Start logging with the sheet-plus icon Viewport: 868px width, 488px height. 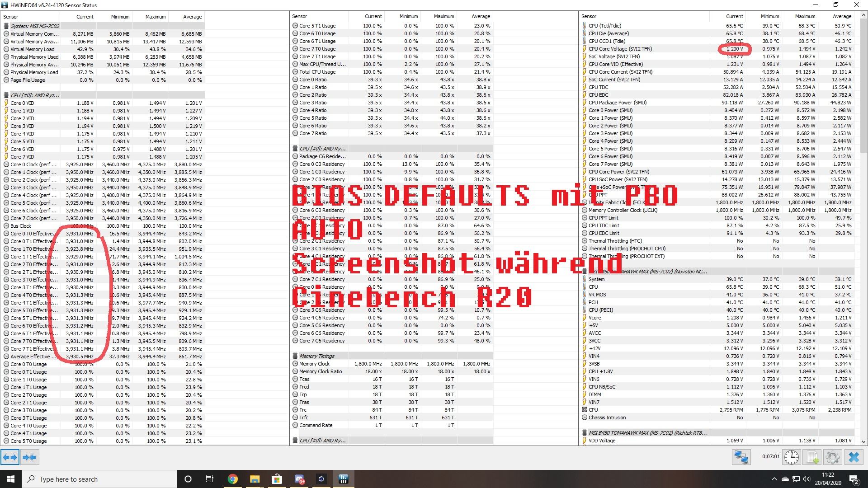[x=812, y=457]
